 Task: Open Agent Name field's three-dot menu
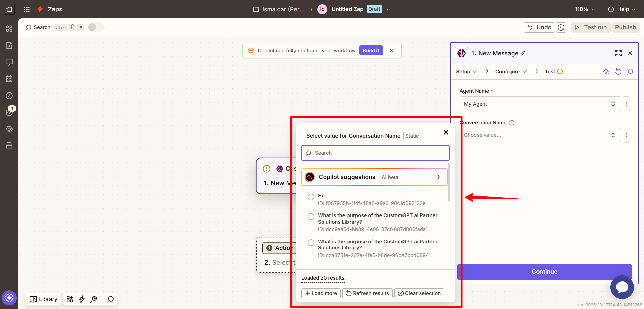(x=626, y=104)
